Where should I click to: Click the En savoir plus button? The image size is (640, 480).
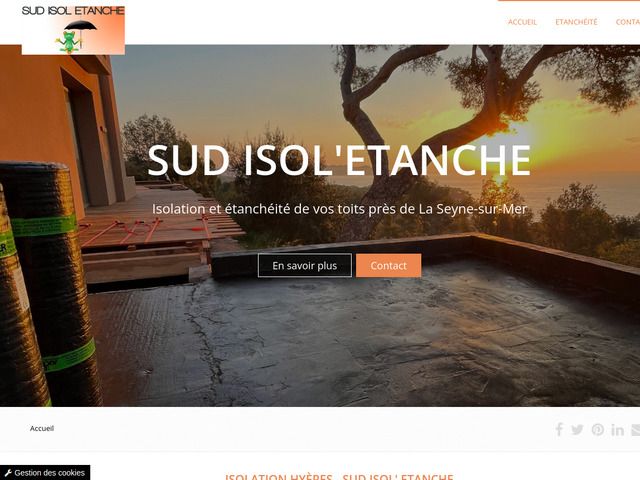pyautogui.click(x=304, y=265)
